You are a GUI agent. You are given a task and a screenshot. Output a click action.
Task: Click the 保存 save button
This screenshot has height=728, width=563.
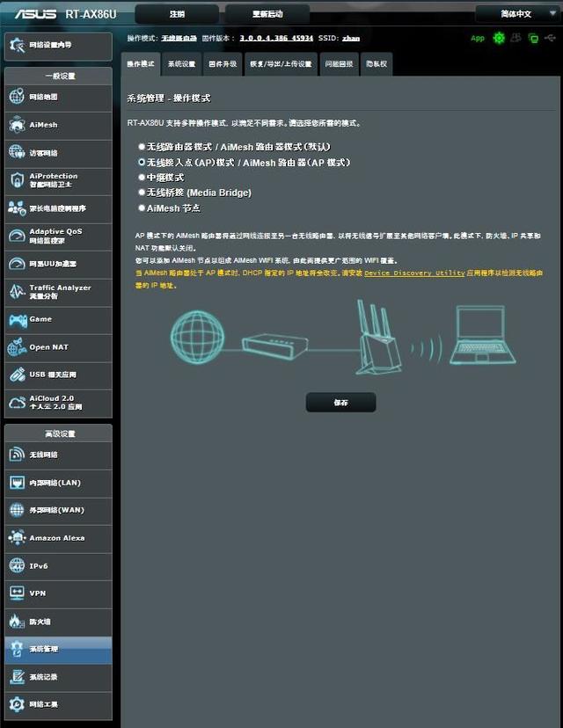[x=341, y=402]
